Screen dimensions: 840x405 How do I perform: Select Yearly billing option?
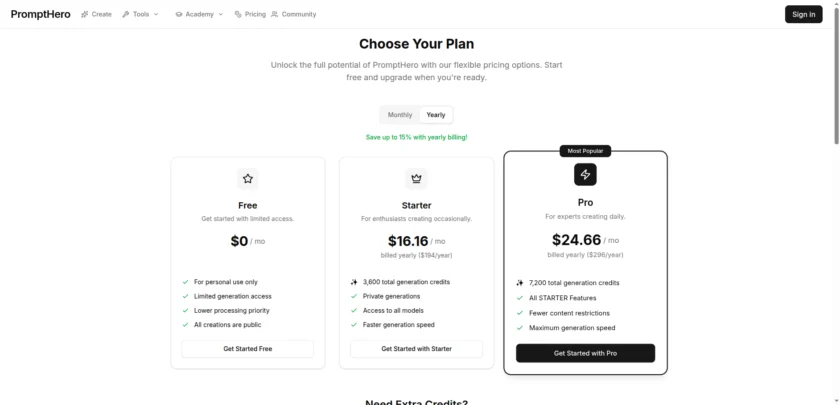(436, 115)
